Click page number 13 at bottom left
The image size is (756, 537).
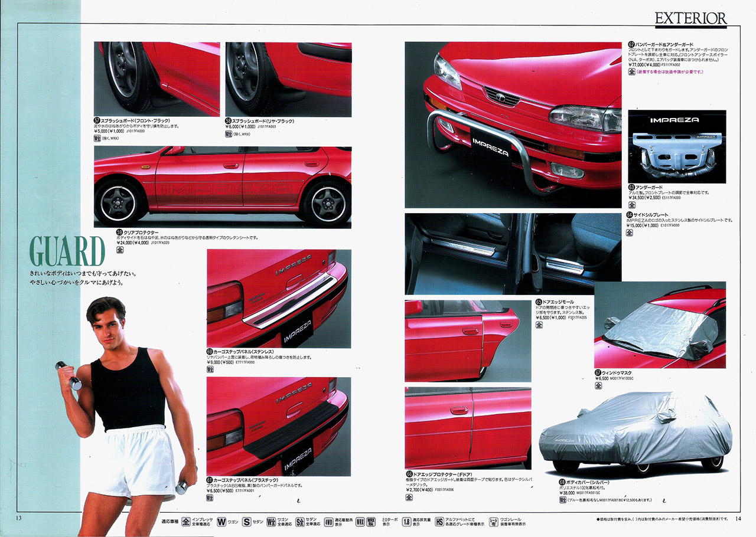click(18, 519)
